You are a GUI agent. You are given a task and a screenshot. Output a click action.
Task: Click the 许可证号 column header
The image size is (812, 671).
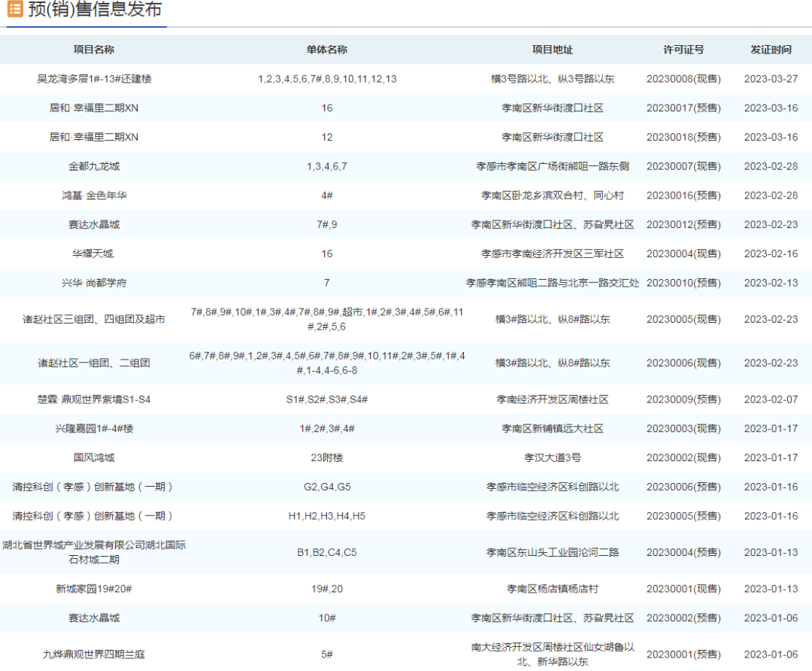[x=683, y=50]
